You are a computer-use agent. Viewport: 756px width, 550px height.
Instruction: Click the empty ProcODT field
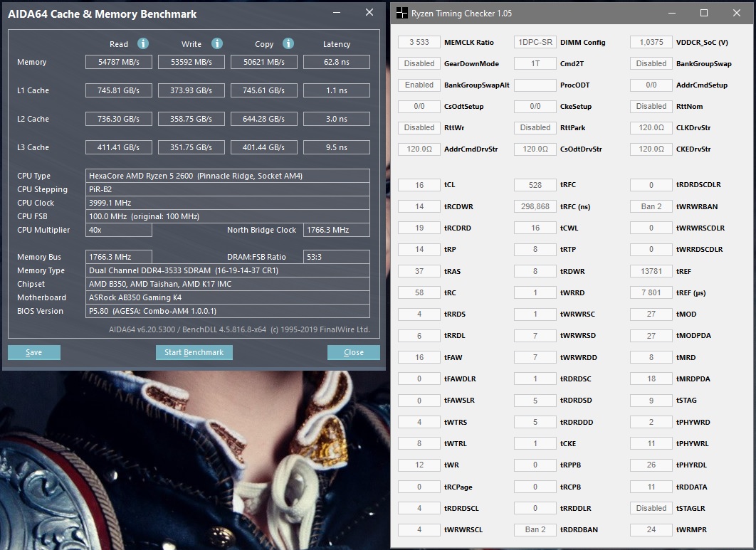pos(535,85)
